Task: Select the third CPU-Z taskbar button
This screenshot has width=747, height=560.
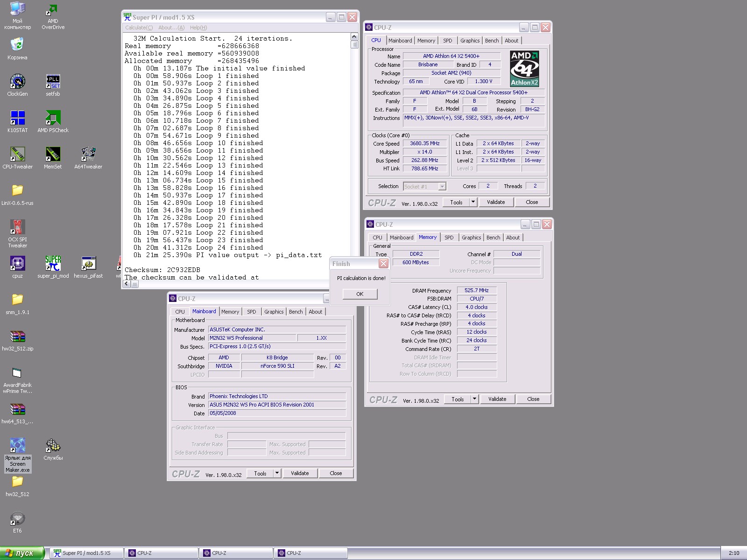Action: (310, 553)
